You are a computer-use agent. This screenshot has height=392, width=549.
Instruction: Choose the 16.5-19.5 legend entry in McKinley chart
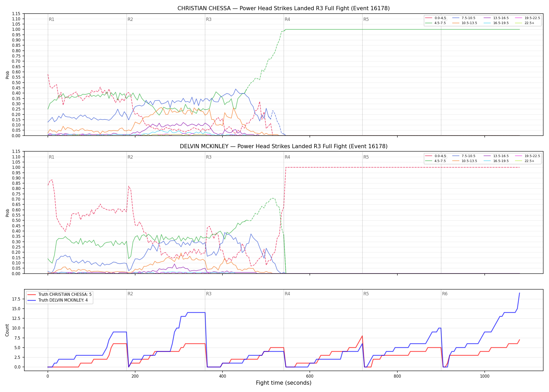pyautogui.click(x=496, y=161)
